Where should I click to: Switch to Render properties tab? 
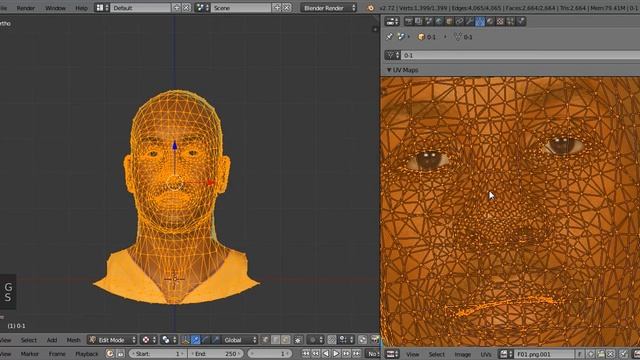(409, 21)
